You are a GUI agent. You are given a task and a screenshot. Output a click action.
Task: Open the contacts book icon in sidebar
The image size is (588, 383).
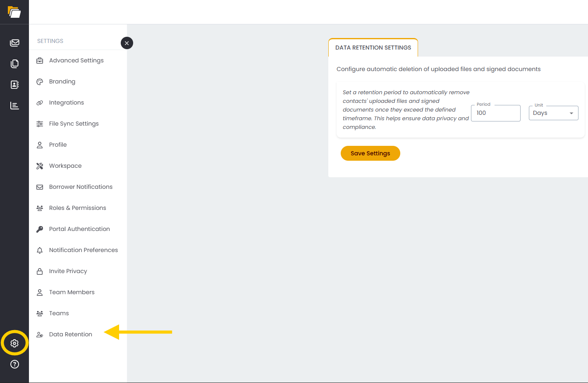click(14, 85)
